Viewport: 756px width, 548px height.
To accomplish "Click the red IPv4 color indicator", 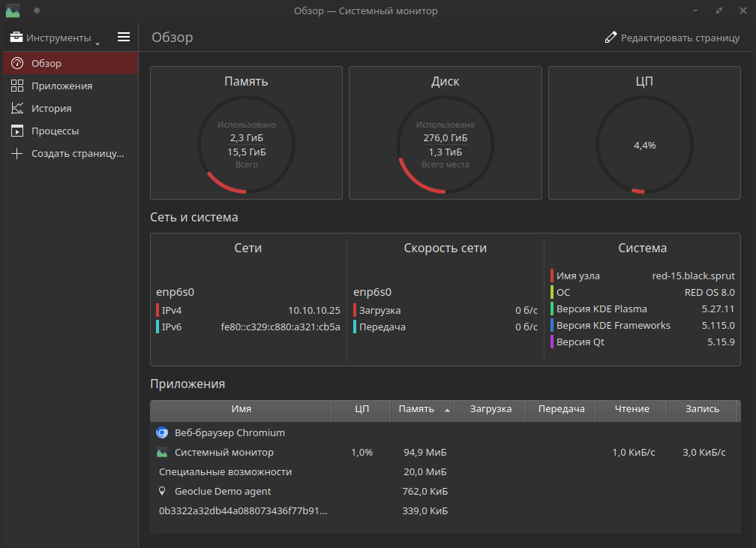I will pos(157,311).
